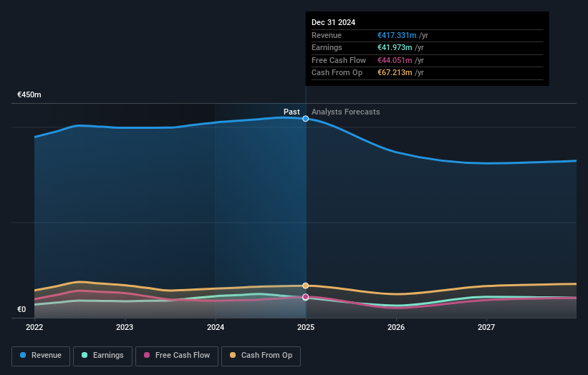Click the Free Cash Flow row label in tooltip
The width and height of the screenshot is (588, 375).
coord(339,60)
